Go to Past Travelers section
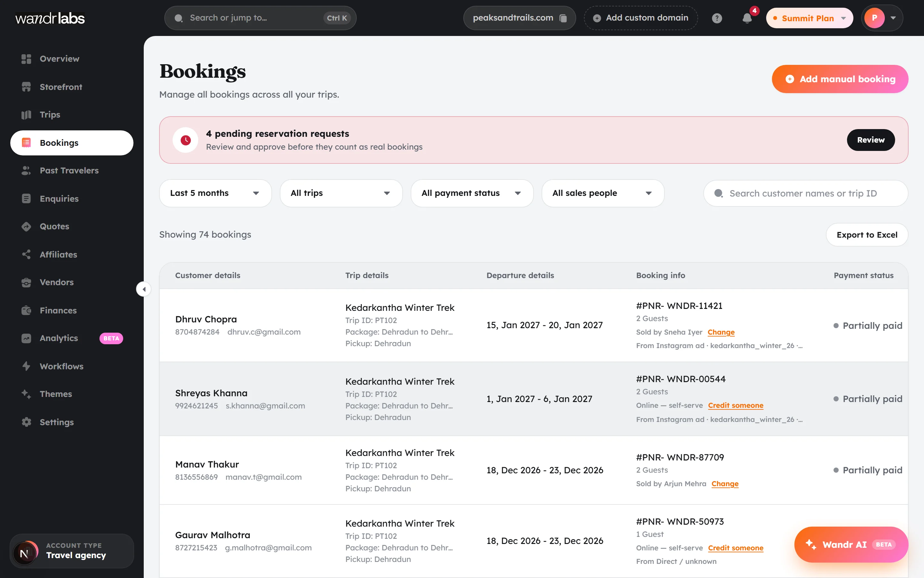The width and height of the screenshot is (924, 578). click(72, 171)
